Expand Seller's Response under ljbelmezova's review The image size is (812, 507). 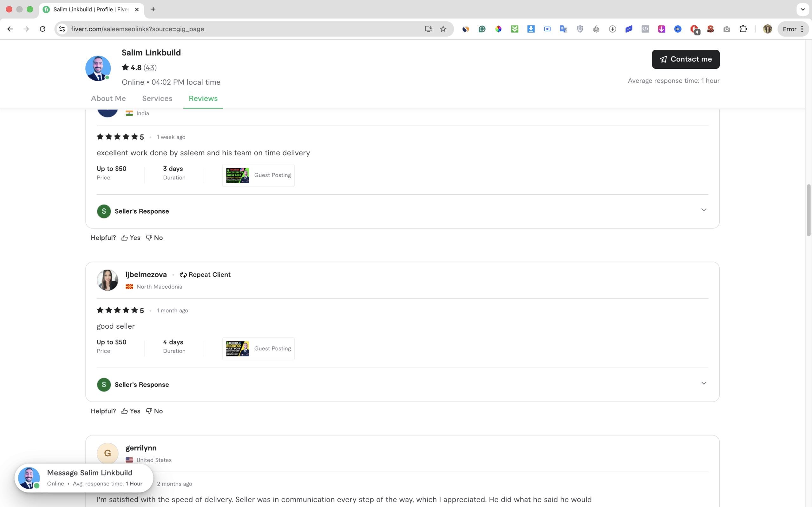click(704, 383)
